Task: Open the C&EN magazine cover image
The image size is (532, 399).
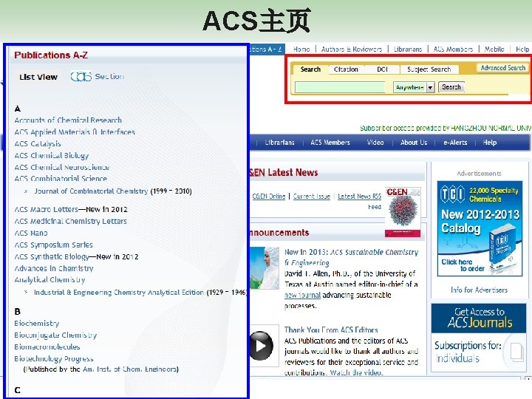Action: click(x=403, y=212)
